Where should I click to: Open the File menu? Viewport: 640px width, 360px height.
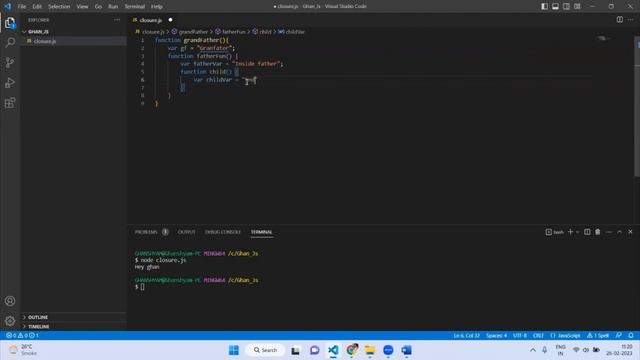coord(22,7)
